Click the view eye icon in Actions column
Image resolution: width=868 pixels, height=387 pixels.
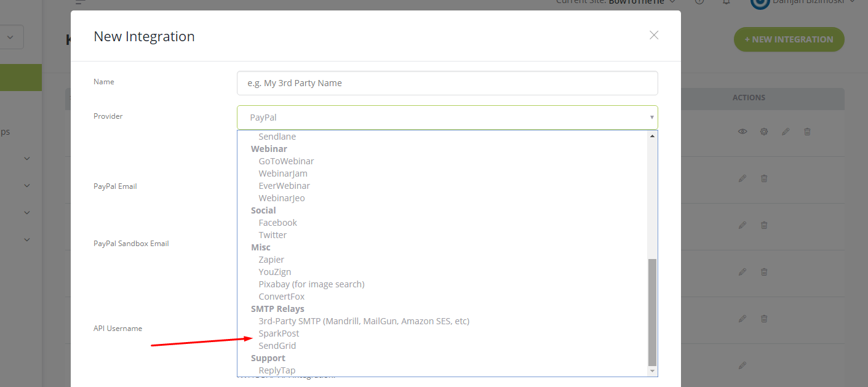click(x=743, y=132)
